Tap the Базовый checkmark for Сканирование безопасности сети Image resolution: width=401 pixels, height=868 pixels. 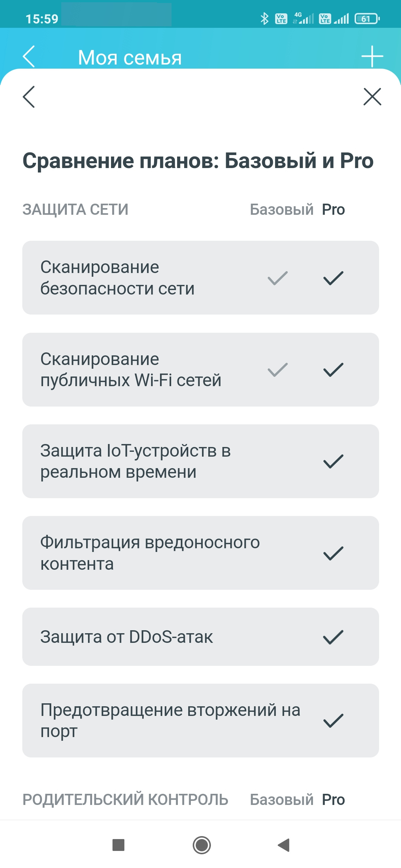[278, 278]
